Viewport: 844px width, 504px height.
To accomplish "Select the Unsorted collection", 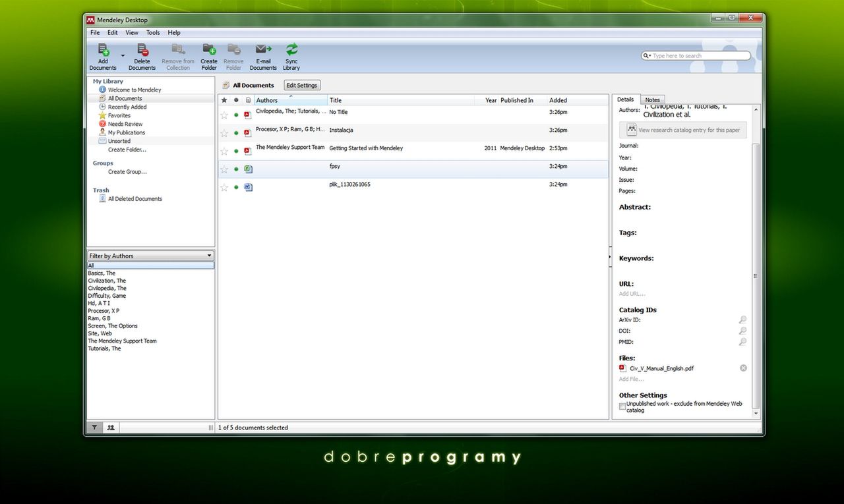I will [x=119, y=141].
